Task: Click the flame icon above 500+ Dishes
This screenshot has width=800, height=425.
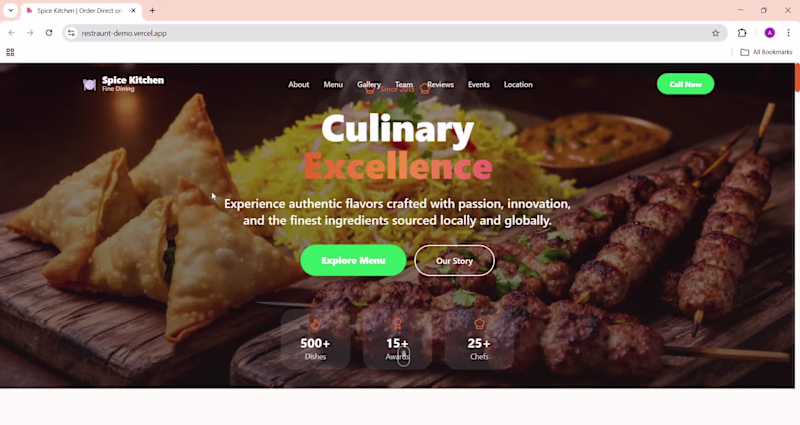Action: (315, 324)
